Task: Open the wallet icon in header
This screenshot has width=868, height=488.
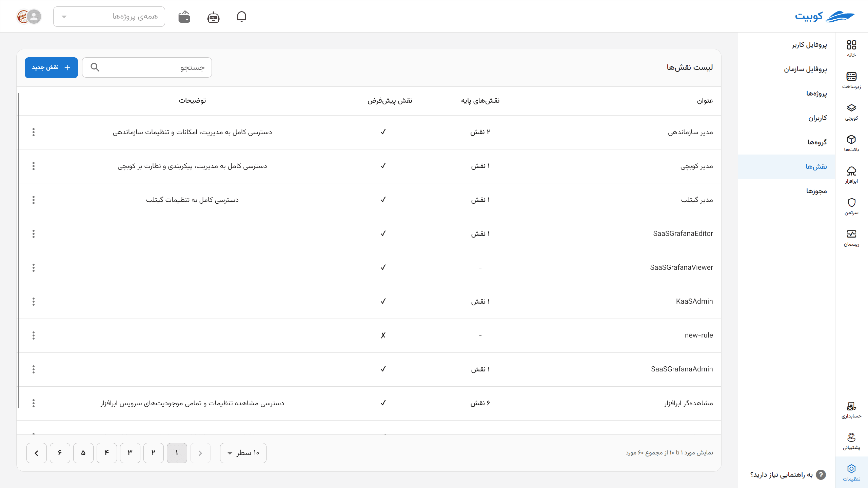Action: (x=184, y=17)
